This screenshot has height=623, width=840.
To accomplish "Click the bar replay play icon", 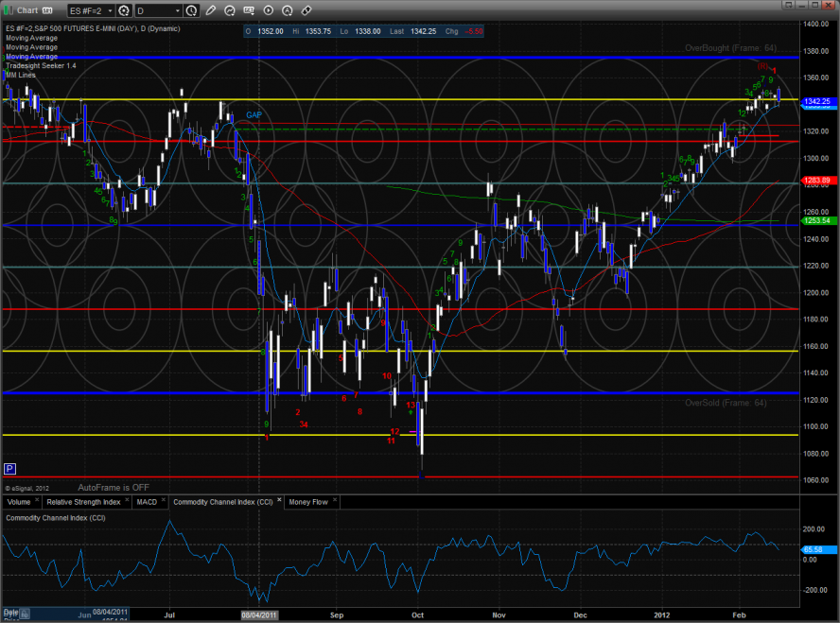I will (269, 10).
